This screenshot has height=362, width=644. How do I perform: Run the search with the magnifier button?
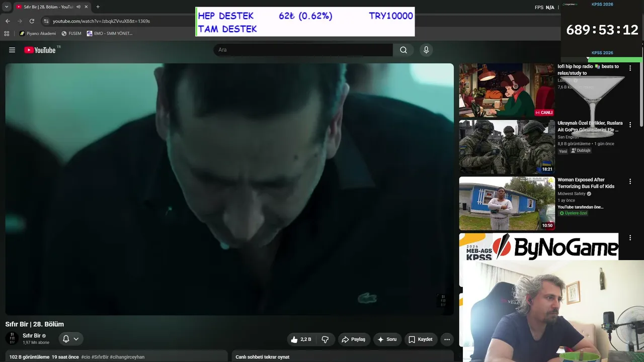[x=404, y=50]
